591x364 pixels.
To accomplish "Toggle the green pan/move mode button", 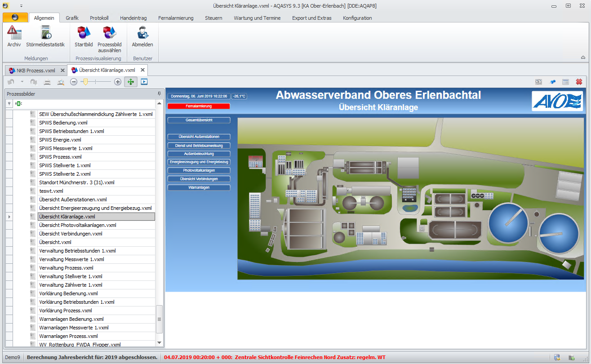I will pyautogui.click(x=131, y=82).
